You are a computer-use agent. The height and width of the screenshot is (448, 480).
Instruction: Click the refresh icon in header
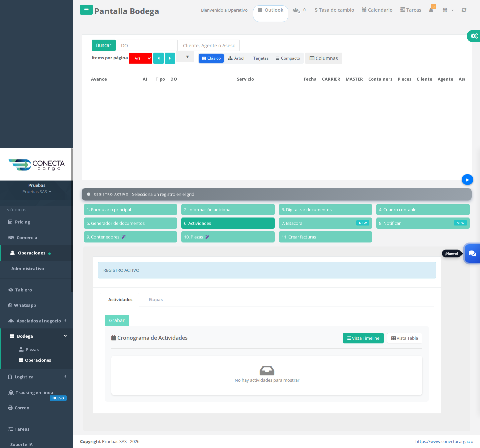point(464,10)
